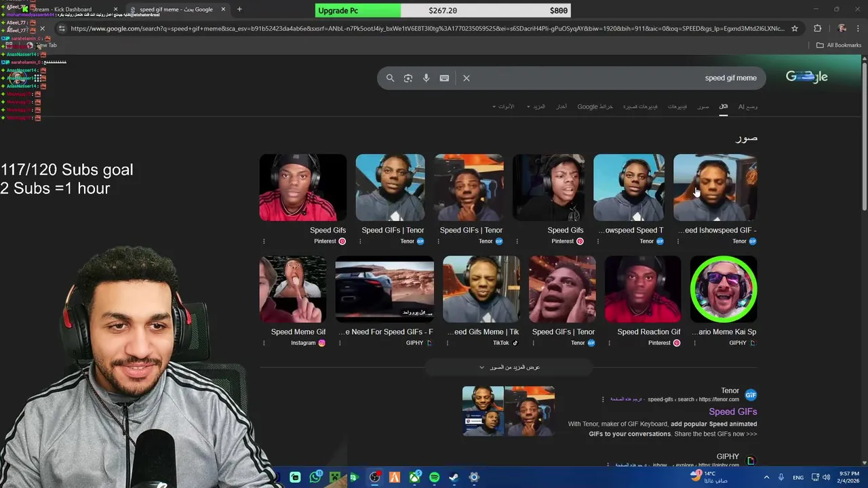868x488 pixels.
Task: Open the 'ario Meme Kai Sp' GIPHY image
Action: [x=724, y=289]
